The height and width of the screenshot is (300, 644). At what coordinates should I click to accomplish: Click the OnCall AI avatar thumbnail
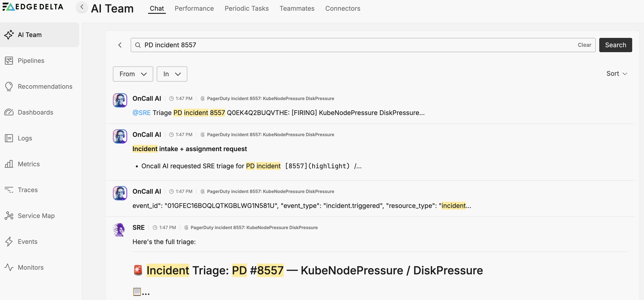[x=120, y=100]
